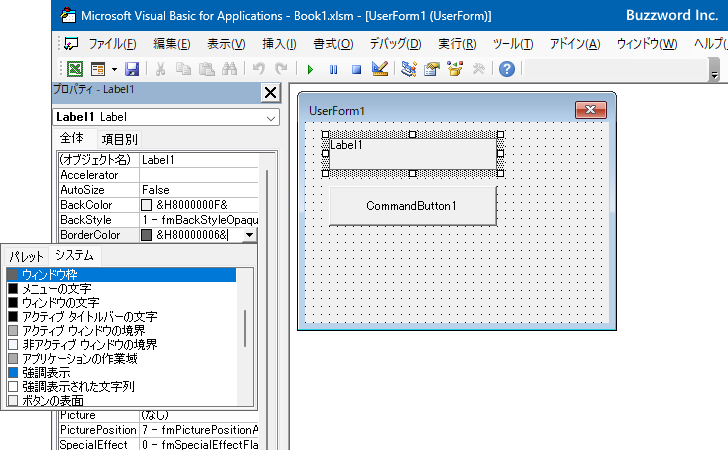Open toolbar options overflow arrow
This screenshot has width=728, height=450.
pos(715,70)
